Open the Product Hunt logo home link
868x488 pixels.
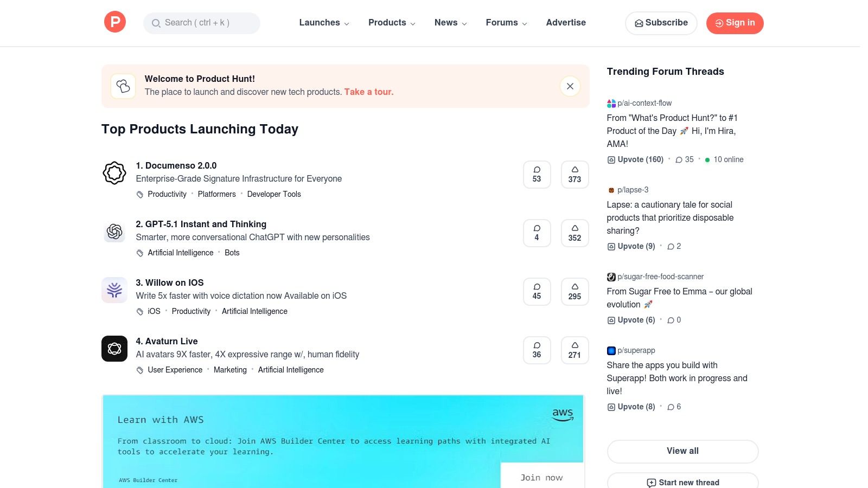(x=115, y=22)
